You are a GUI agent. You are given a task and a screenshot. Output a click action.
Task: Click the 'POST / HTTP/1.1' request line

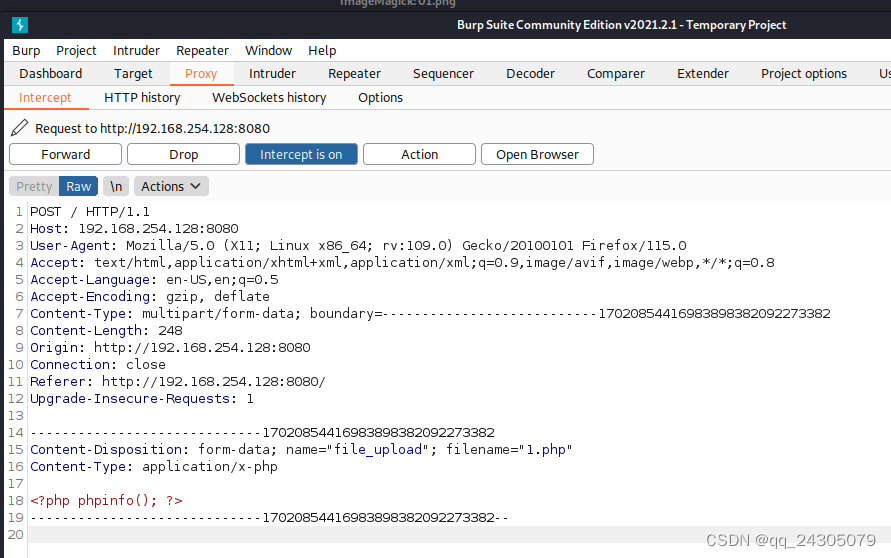[90, 212]
